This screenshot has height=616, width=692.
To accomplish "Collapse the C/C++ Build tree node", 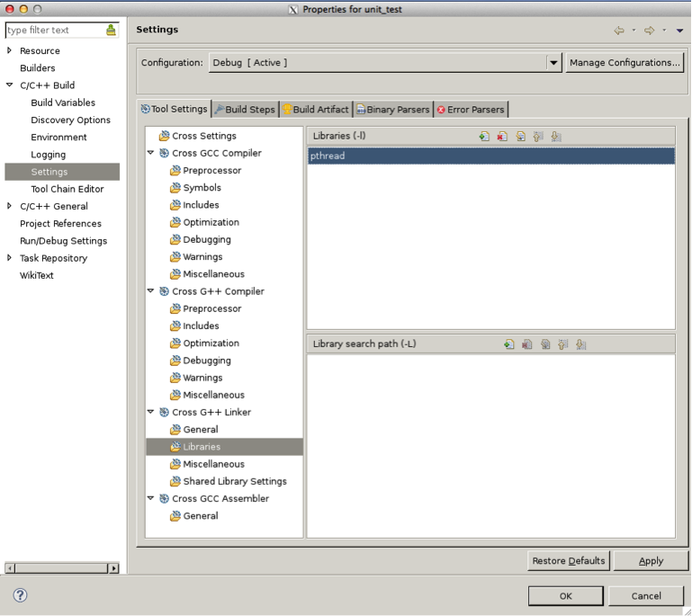I will pyautogui.click(x=9, y=85).
